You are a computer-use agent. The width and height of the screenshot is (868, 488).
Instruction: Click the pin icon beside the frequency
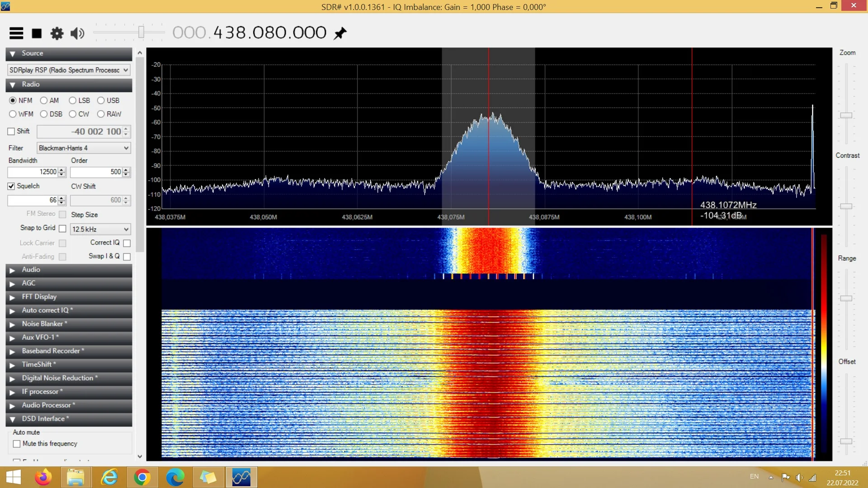[340, 33]
